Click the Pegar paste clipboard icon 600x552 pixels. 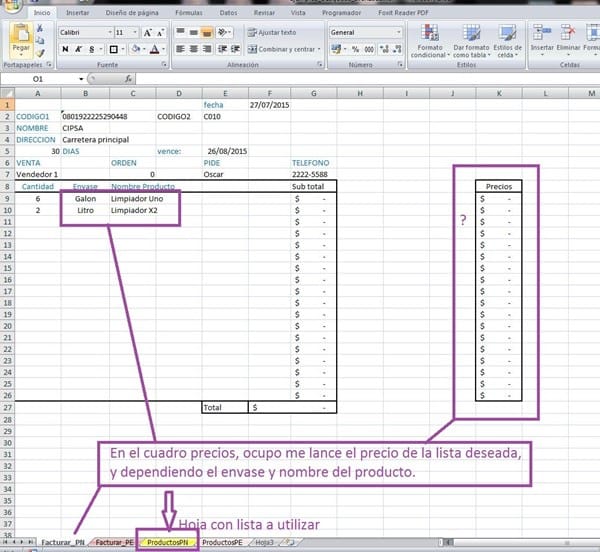[21, 34]
